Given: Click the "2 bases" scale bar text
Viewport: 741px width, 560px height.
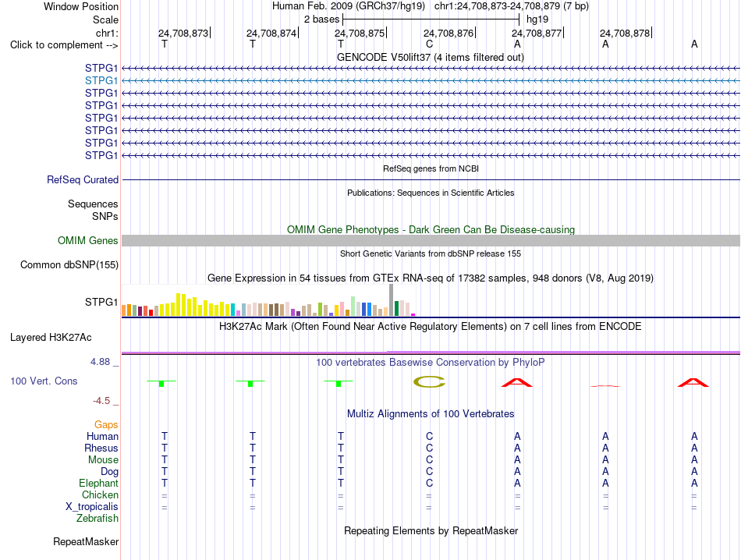Looking at the screenshot, I should tap(322, 19).
